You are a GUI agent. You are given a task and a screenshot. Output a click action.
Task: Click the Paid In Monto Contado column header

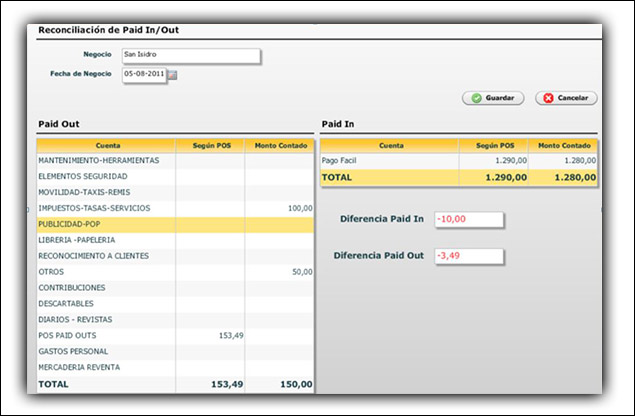click(x=560, y=144)
